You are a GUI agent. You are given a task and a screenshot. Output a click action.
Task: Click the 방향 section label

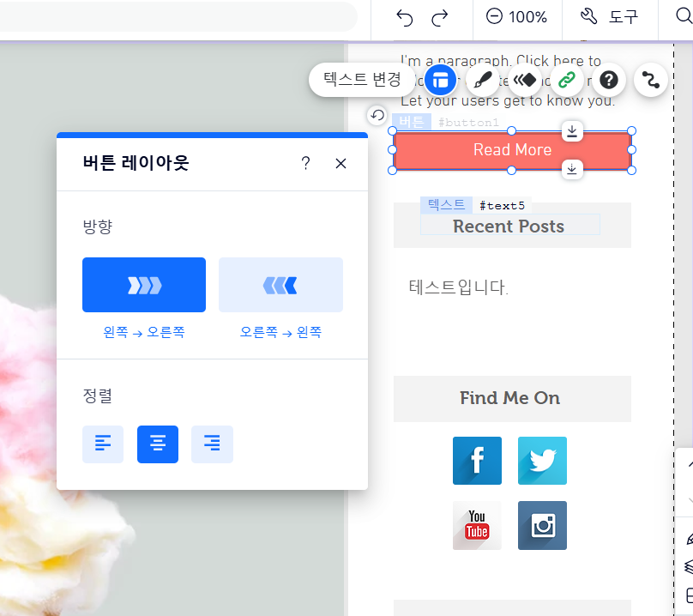coord(98,226)
